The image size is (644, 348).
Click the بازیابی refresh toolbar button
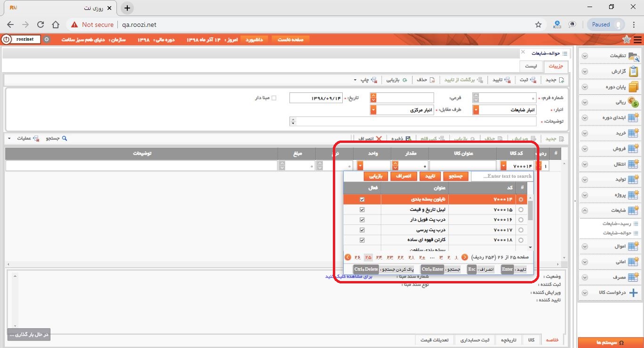click(397, 80)
